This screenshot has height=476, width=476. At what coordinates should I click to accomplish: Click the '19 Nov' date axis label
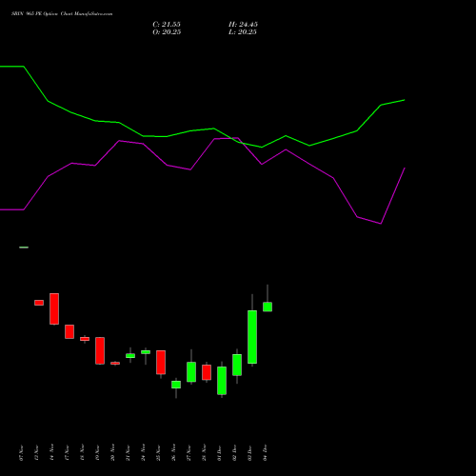[97, 453]
